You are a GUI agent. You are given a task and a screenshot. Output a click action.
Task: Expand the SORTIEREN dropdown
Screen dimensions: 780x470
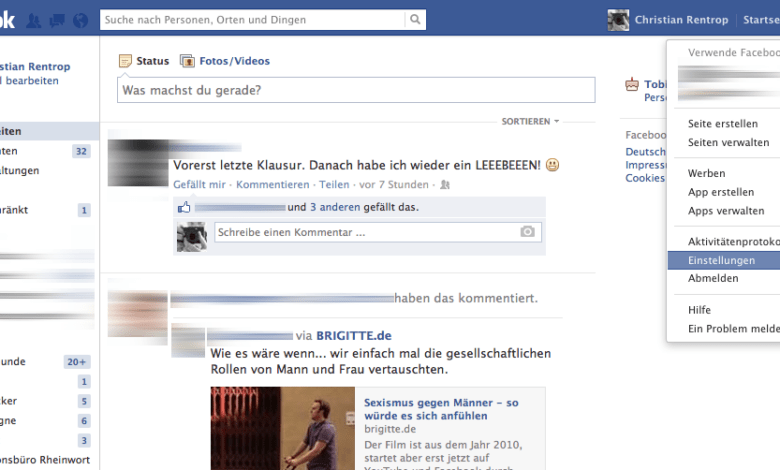tap(530, 121)
